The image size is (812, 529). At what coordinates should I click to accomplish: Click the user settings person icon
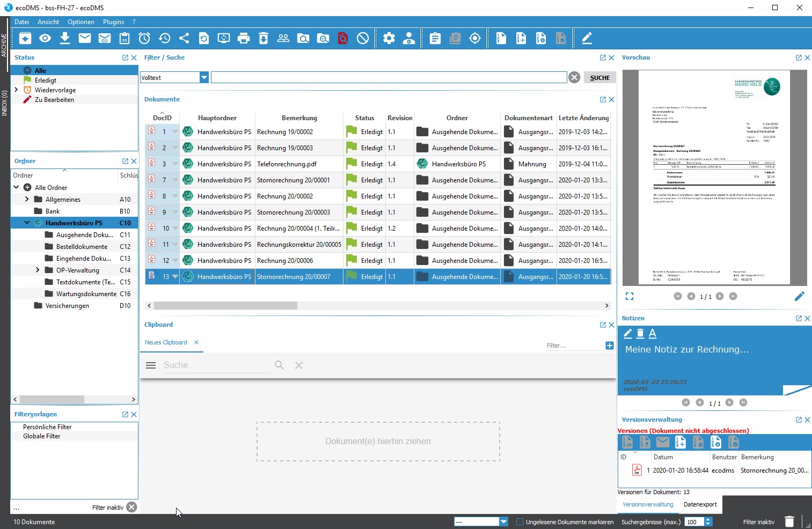pyautogui.click(x=409, y=38)
